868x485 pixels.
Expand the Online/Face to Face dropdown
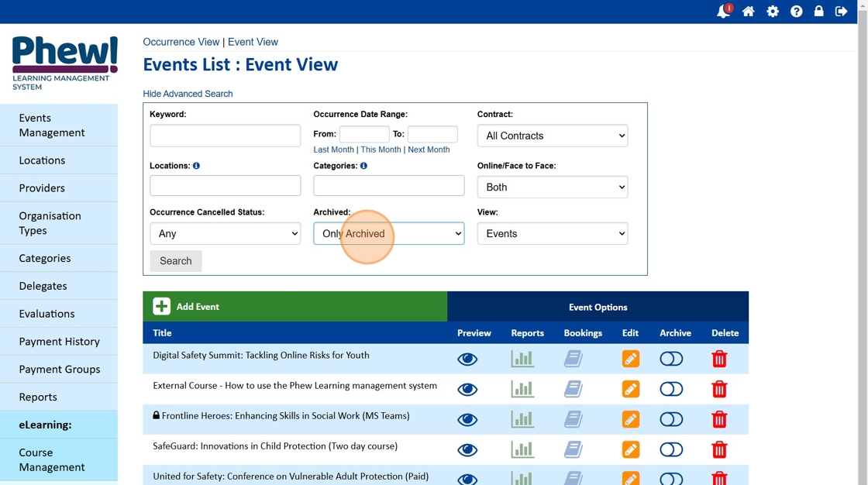coord(552,187)
